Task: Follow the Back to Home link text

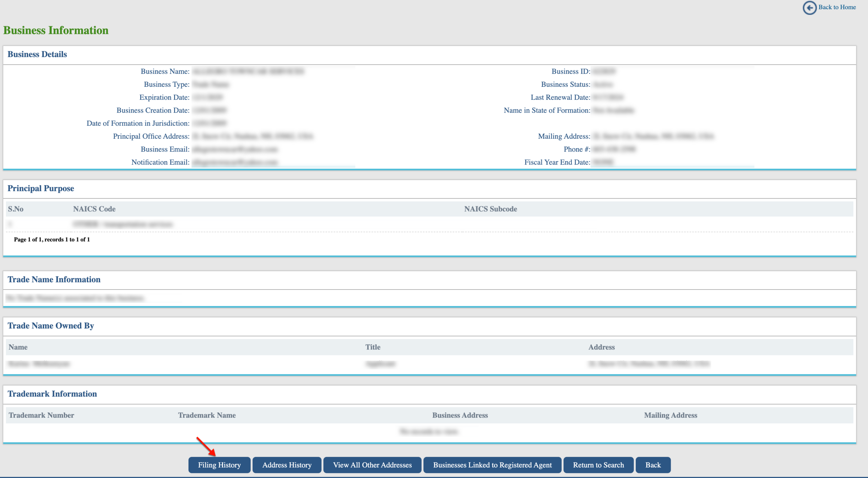Action: (x=837, y=7)
